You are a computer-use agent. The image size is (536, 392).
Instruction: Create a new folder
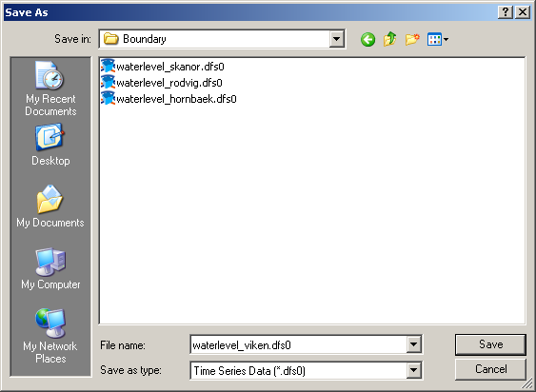[x=412, y=39]
